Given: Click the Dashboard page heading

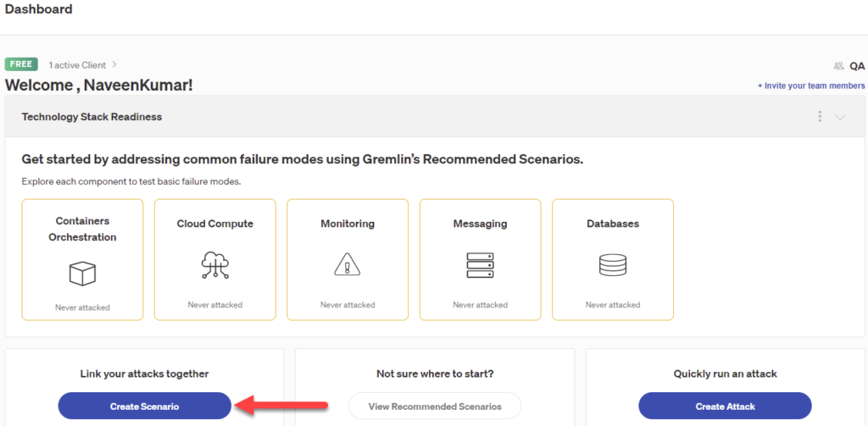Looking at the screenshot, I should pos(38,9).
